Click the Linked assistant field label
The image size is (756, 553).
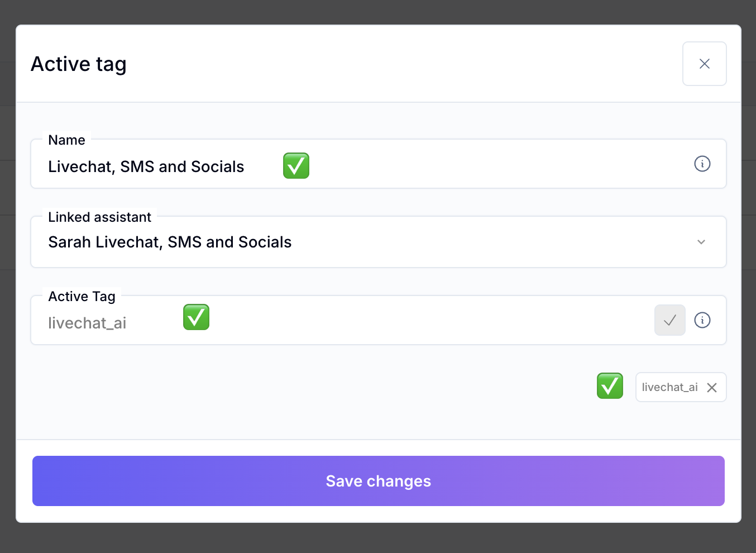[x=99, y=217]
